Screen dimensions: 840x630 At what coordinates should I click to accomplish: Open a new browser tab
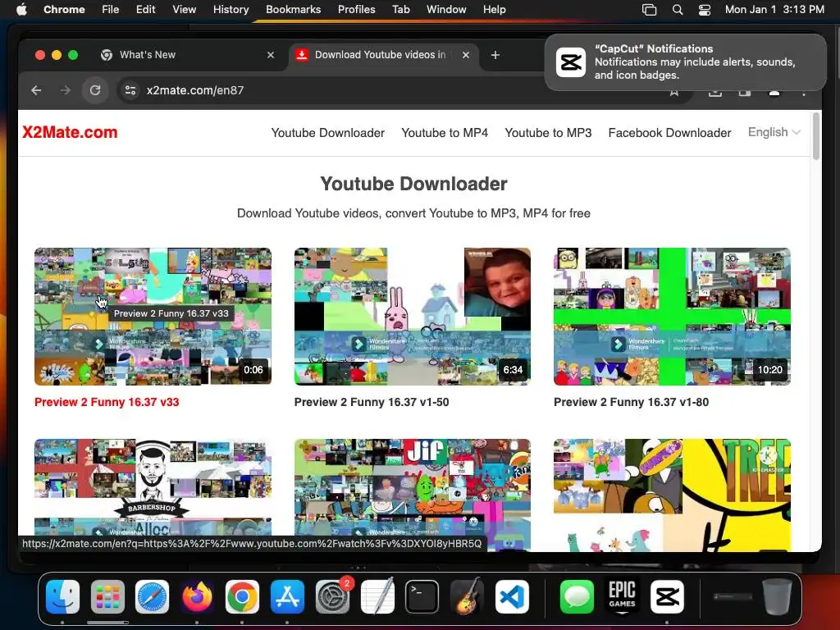click(x=495, y=55)
